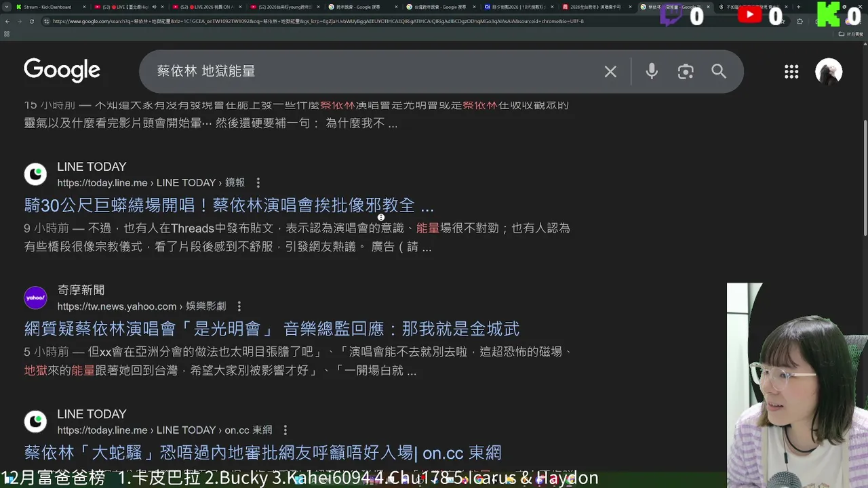
Task: Click the LINE TODAY favicon of the 鏡報 result
Action: tap(35, 174)
